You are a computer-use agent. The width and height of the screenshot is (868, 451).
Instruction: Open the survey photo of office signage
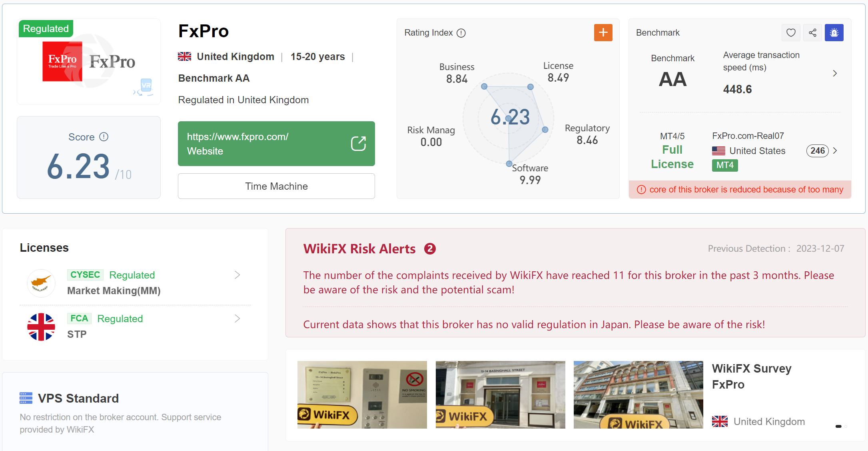tap(362, 395)
